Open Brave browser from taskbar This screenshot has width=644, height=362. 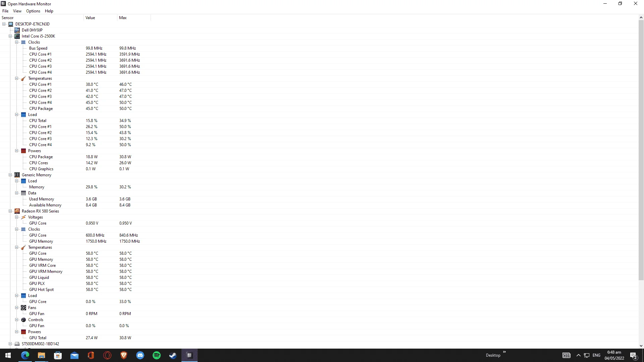point(124,355)
